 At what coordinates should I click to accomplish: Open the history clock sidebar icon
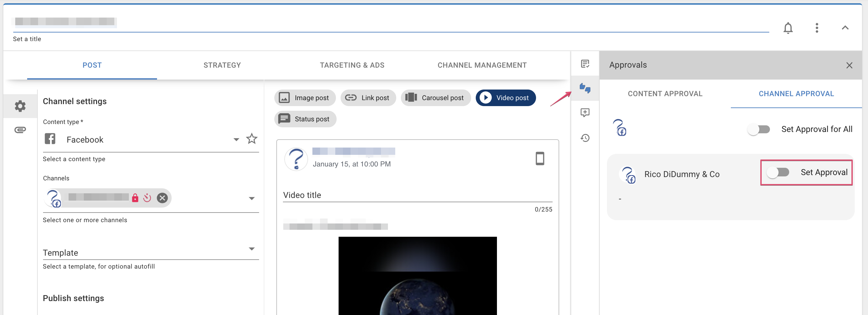585,138
